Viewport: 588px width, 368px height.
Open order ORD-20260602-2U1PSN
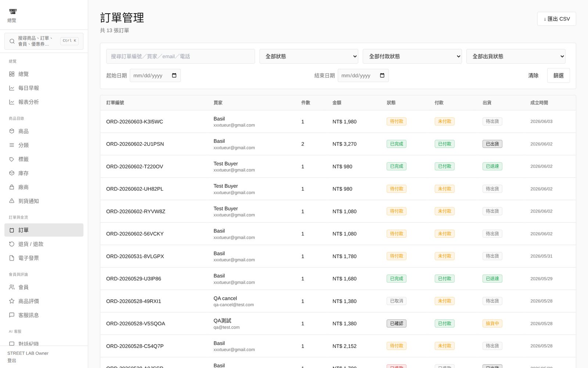click(135, 144)
